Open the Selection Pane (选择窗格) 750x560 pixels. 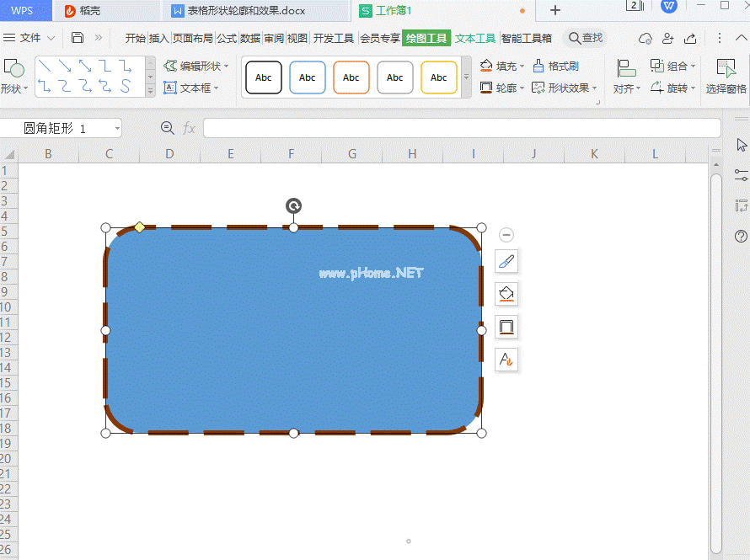[x=726, y=77]
